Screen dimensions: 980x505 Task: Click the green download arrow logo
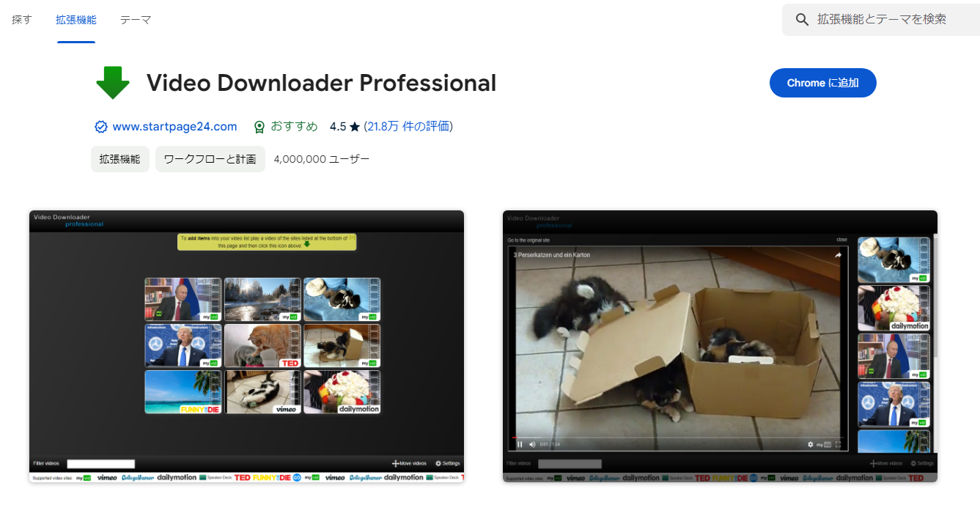coord(112,82)
